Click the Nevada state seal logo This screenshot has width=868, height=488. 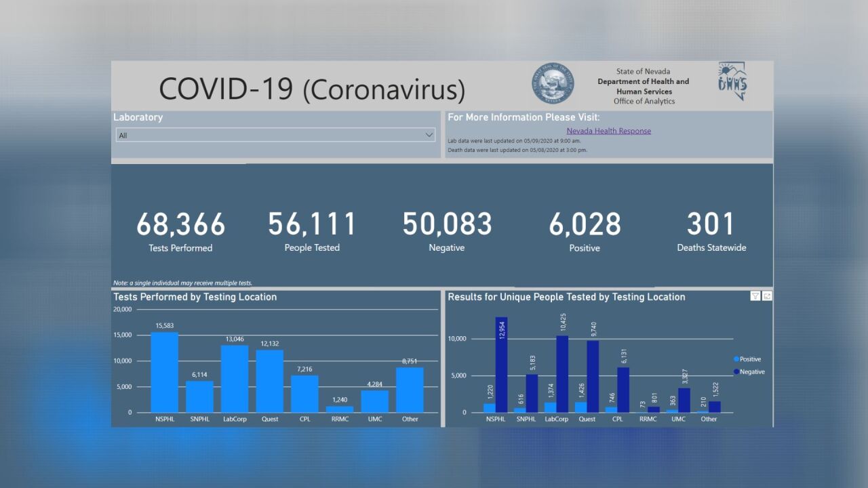(x=553, y=84)
